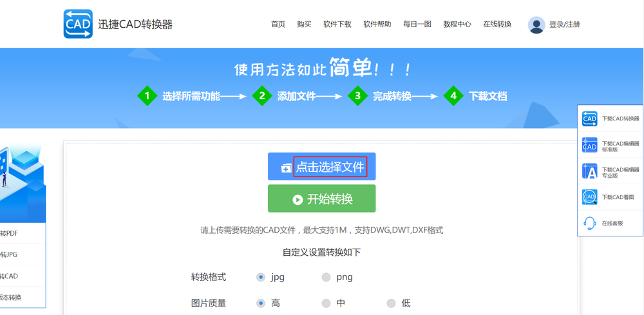This screenshot has width=644, height=315.
Task: Click the 迅捷CAD转换器 title text
Action: 135,24
